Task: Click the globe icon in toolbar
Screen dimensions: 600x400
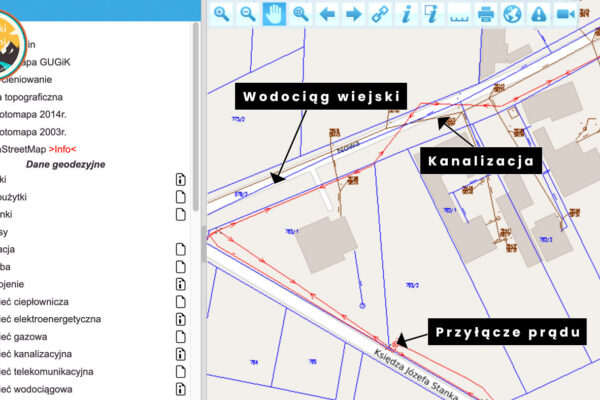Action: click(x=512, y=13)
